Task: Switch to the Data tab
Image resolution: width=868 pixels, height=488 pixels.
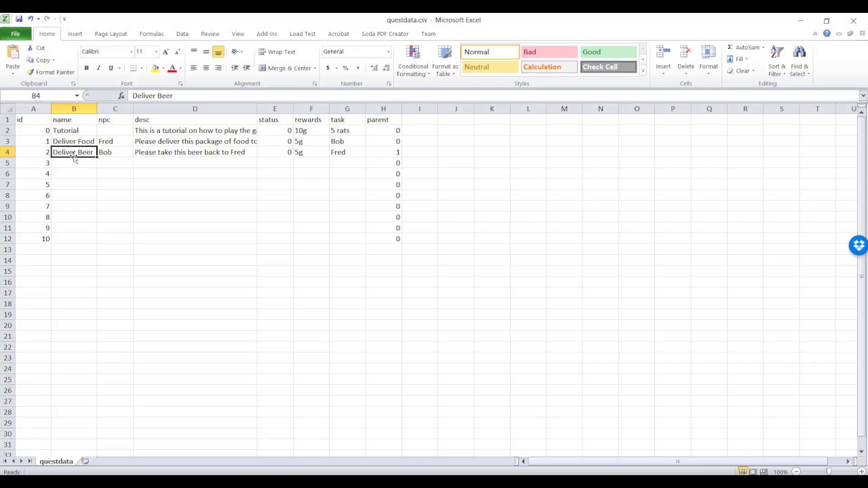Action: point(182,34)
